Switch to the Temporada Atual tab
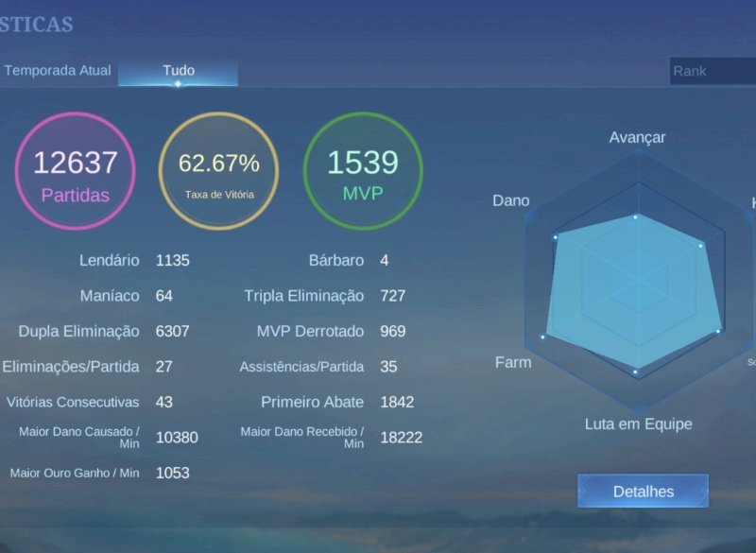The width and height of the screenshot is (756, 553). coord(58,70)
